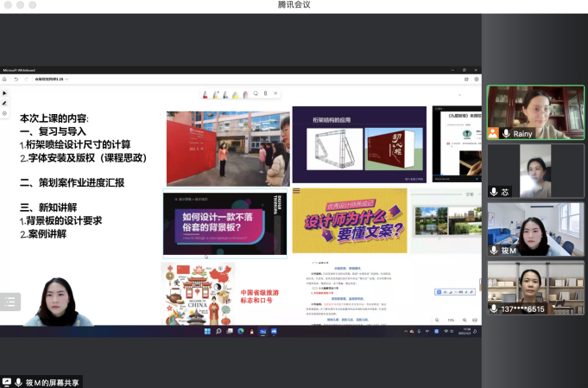
Task: Open Tencent Meeting taskbar icon
Action: pos(274,331)
